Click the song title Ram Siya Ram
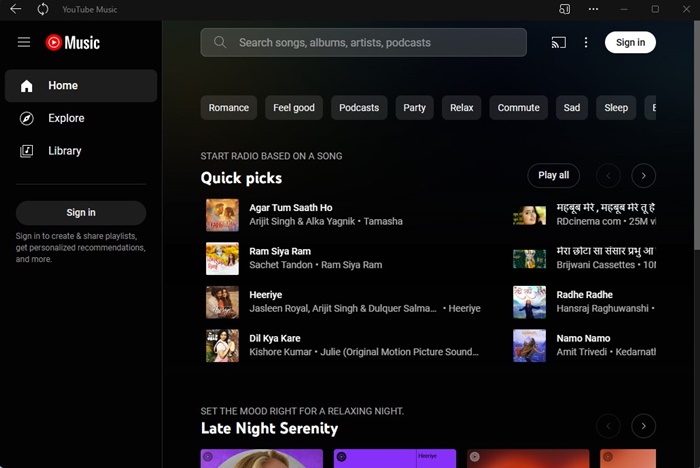The height and width of the screenshot is (468, 700). [280, 251]
